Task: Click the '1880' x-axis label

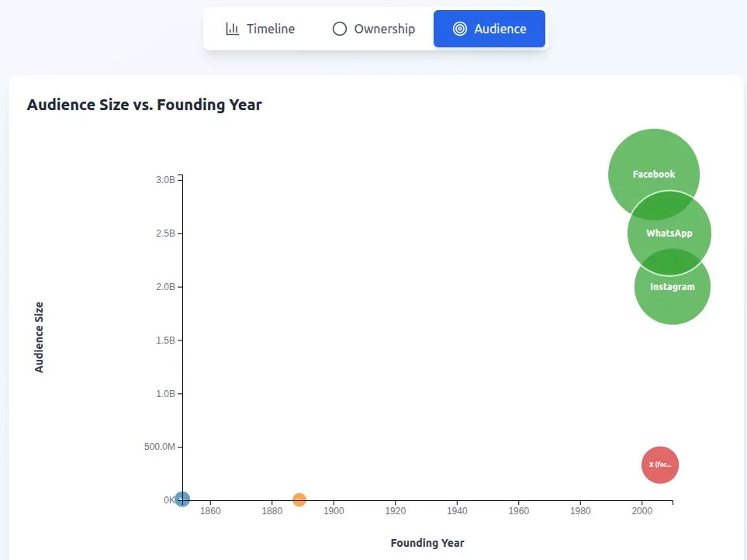Action: pos(272,511)
